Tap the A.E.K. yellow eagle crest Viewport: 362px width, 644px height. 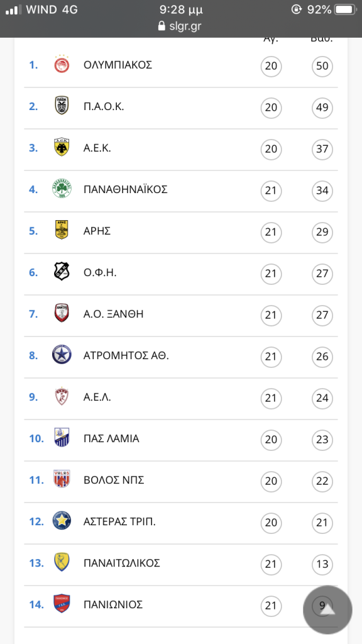(62, 147)
